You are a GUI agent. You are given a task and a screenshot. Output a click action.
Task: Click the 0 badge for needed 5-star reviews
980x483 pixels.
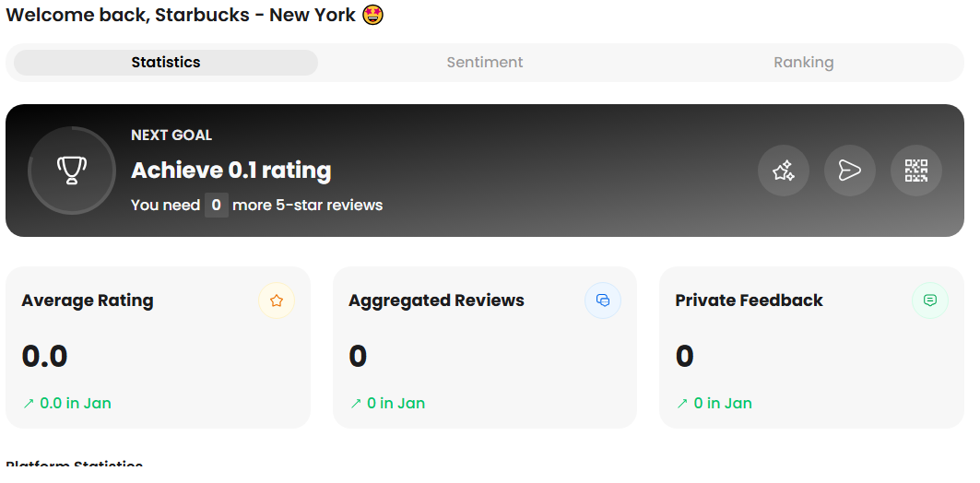pos(217,205)
